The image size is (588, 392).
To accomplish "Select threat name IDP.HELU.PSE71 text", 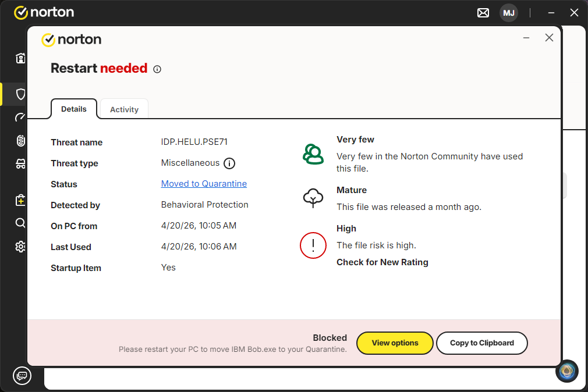I will (x=194, y=142).
